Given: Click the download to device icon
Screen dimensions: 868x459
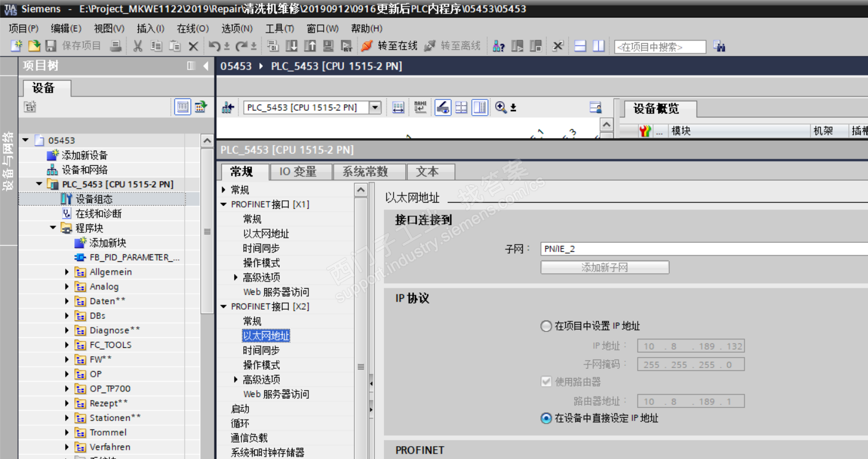Looking at the screenshot, I should coord(292,46).
